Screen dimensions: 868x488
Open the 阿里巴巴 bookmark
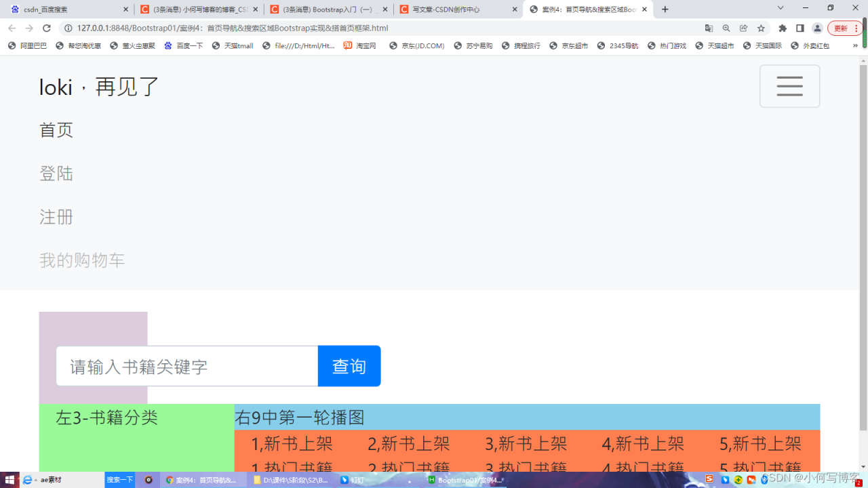click(x=28, y=46)
